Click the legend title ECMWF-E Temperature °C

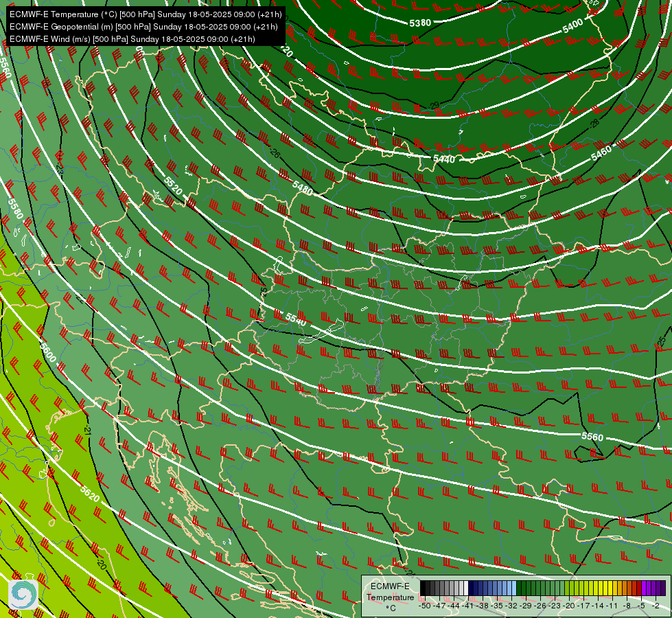[x=391, y=597]
